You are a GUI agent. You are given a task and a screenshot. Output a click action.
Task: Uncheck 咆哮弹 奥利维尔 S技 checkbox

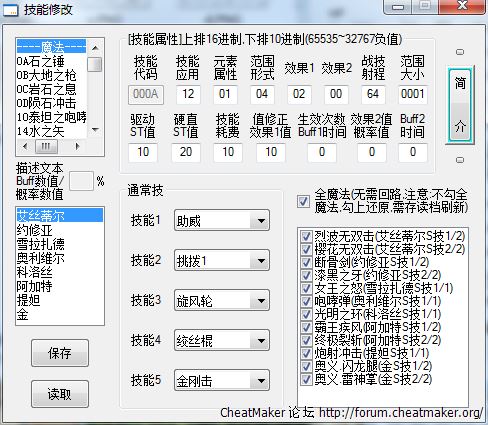click(306, 301)
